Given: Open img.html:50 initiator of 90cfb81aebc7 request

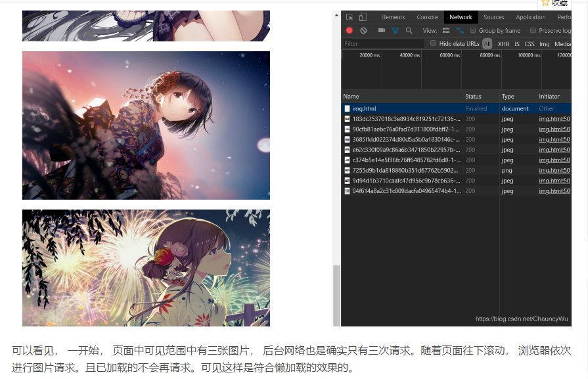Looking at the screenshot, I should coord(554,129).
